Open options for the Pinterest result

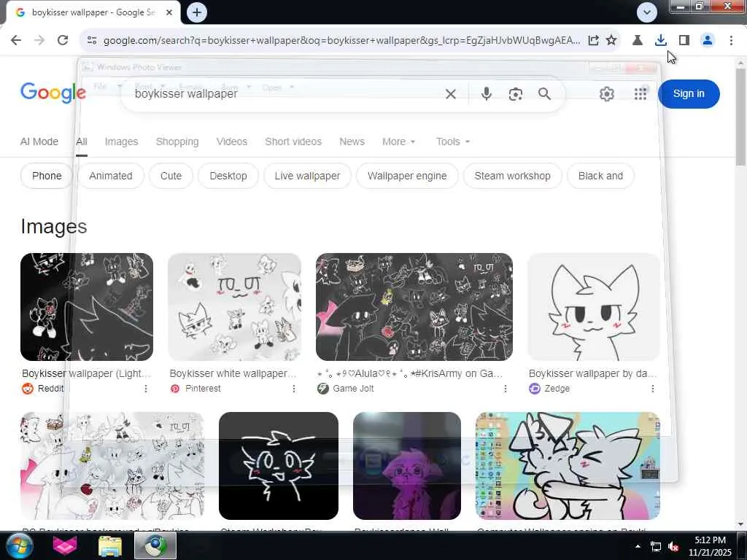(294, 389)
